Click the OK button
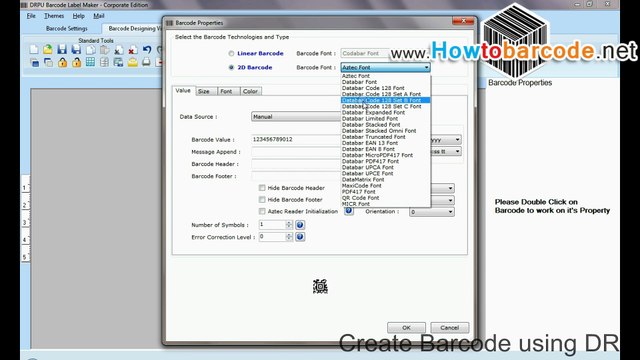 pyautogui.click(x=407, y=328)
